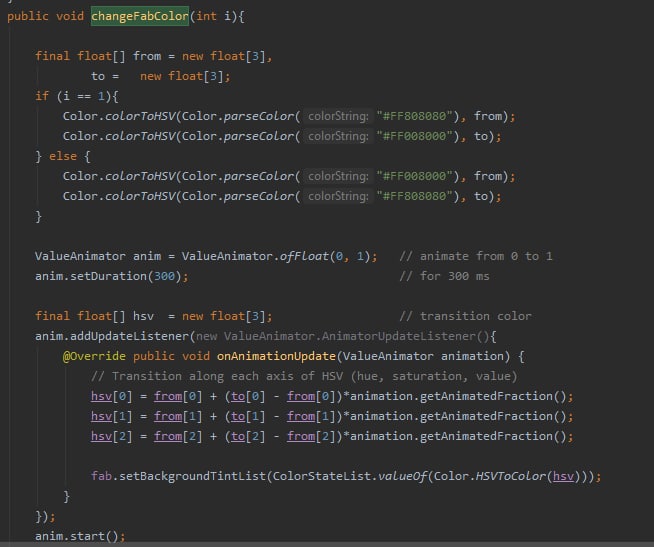Click the 'animation' parameter in onAnimationUpdate signature
Image resolution: width=654 pixels, height=547 pixels.
[472, 356]
